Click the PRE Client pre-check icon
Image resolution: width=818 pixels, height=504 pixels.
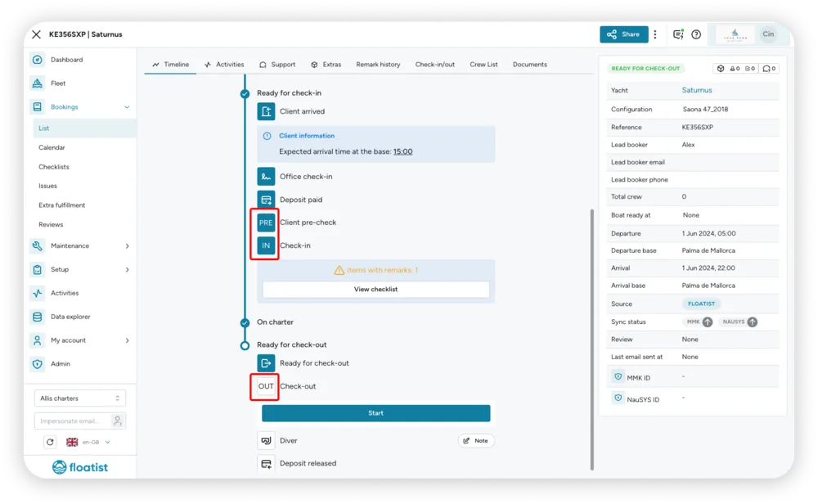(x=266, y=223)
